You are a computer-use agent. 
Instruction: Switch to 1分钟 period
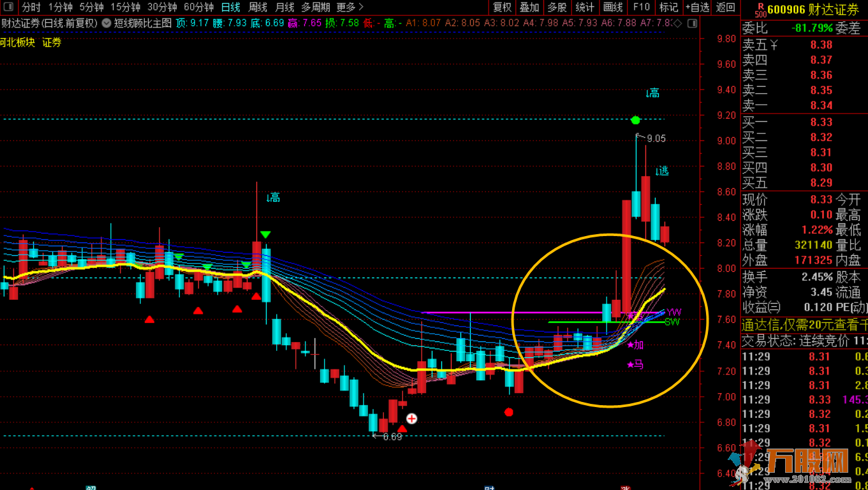click(61, 8)
